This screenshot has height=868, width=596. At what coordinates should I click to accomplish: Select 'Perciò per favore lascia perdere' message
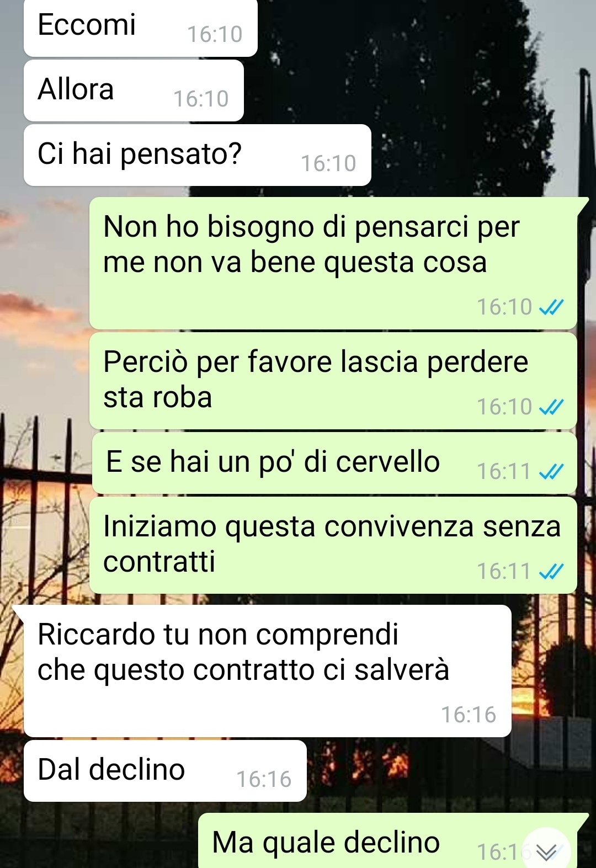pyautogui.click(x=333, y=381)
